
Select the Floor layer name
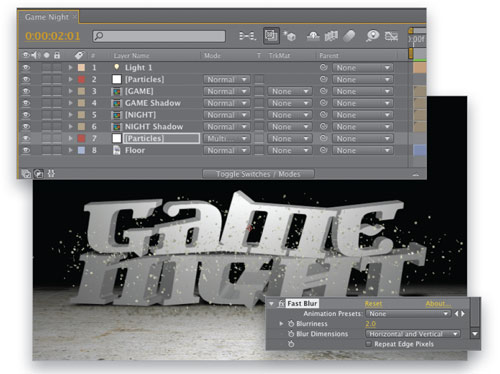[x=135, y=150]
